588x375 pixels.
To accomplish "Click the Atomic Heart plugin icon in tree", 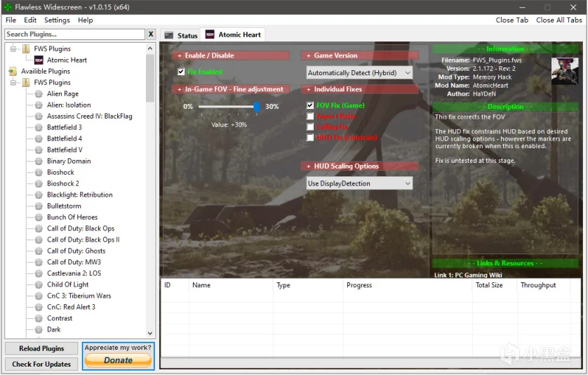I will (x=39, y=60).
